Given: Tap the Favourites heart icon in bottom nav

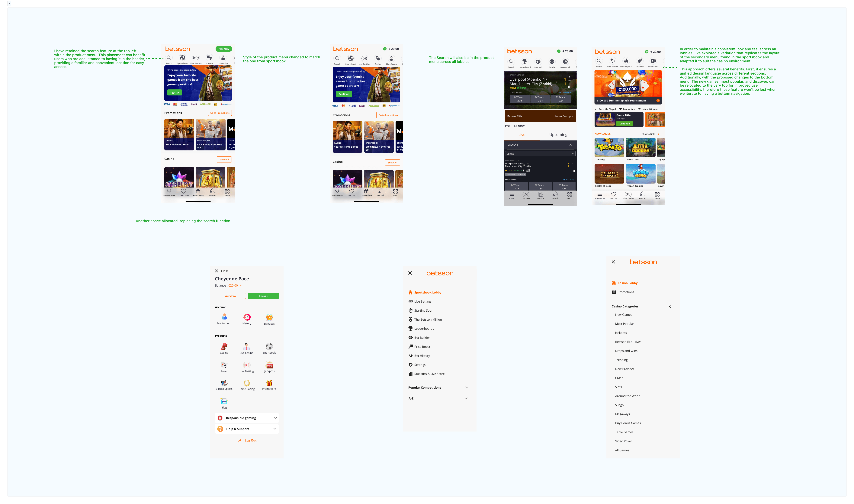Looking at the screenshot, I should (x=184, y=191).
